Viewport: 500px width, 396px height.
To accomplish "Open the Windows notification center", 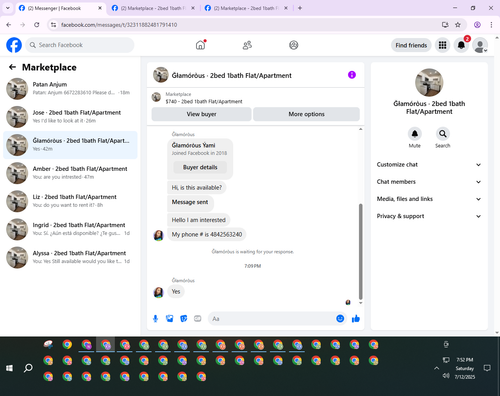I will (x=487, y=368).
